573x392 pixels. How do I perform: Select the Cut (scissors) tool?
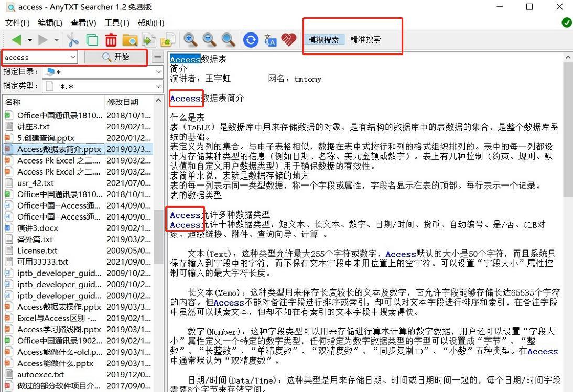(72, 39)
